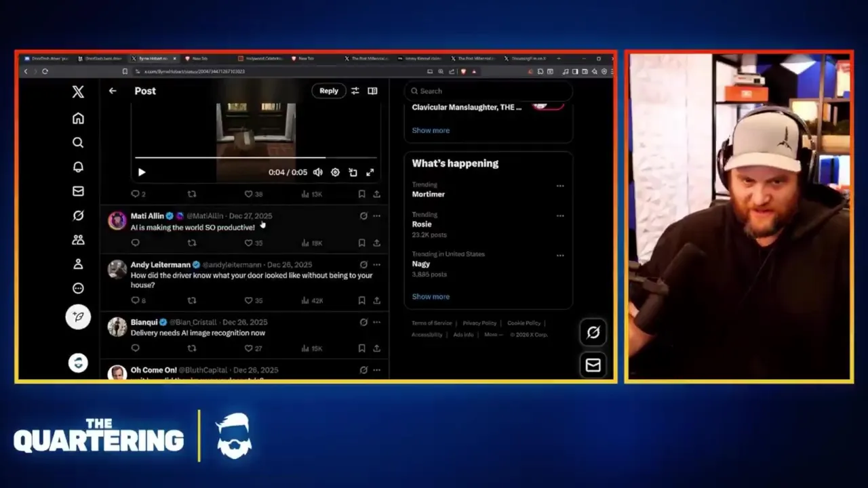868x488 pixels.
Task: Open Explore search icon in X sidebar
Action: [78, 142]
